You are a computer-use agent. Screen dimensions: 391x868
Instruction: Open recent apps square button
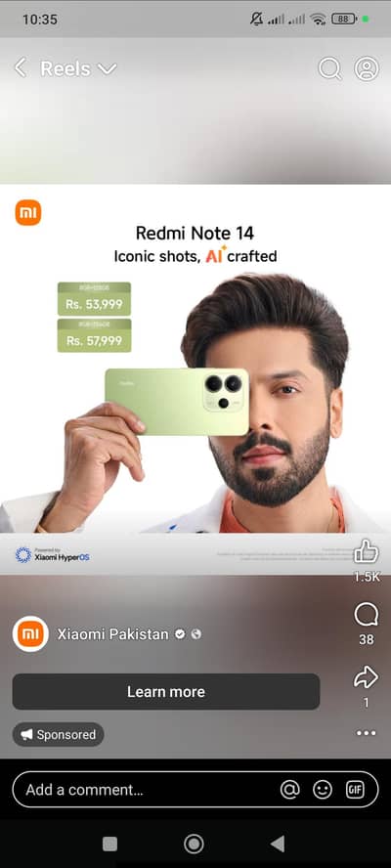110,844
